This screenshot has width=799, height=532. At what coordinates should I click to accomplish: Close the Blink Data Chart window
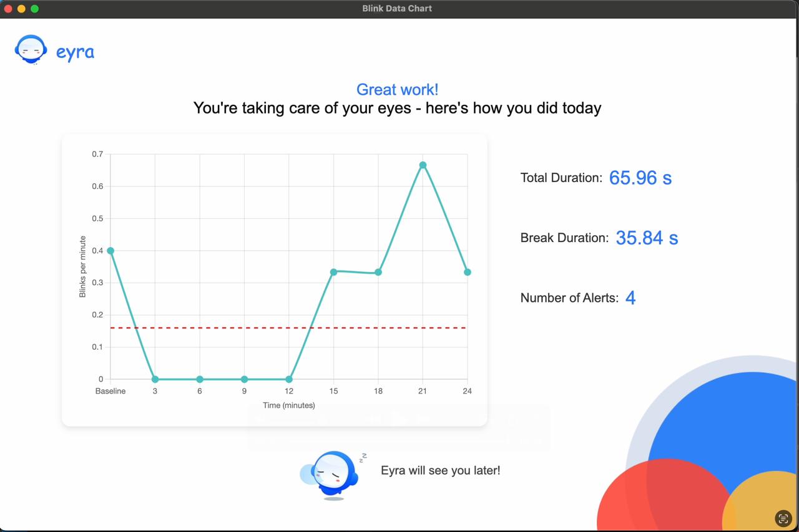pos(8,9)
